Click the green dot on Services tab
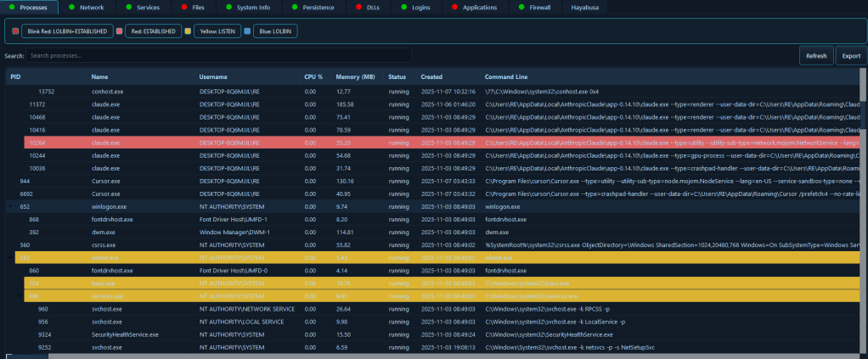The height and width of the screenshot is (359, 868). point(127,8)
